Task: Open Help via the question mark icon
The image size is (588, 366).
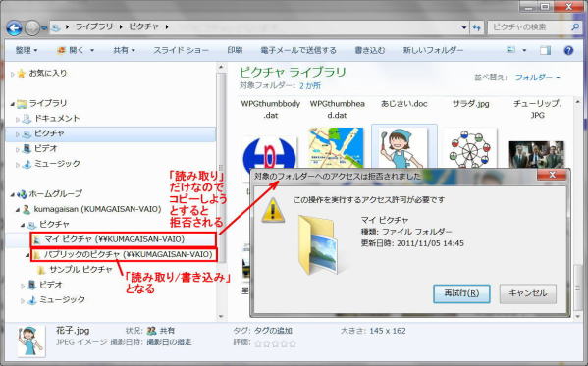Action: pos(569,50)
